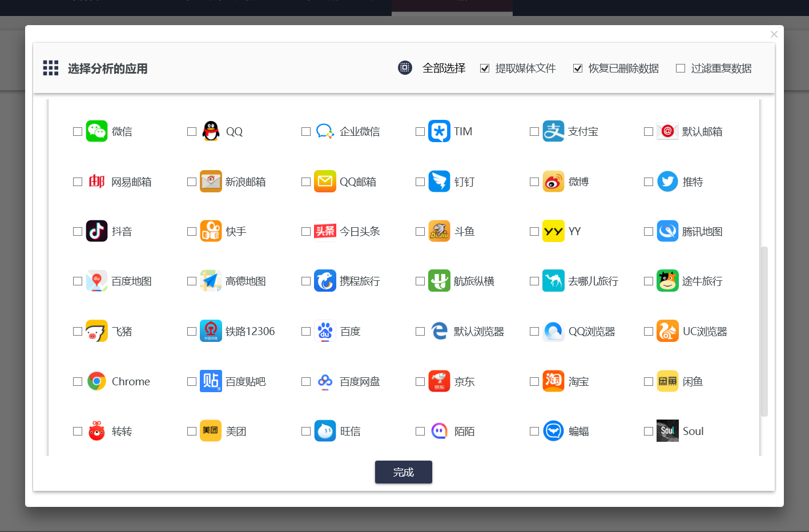Select the 陌陌 checkbox
Screen dimensions: 809x532
click(x=420, y=431)
